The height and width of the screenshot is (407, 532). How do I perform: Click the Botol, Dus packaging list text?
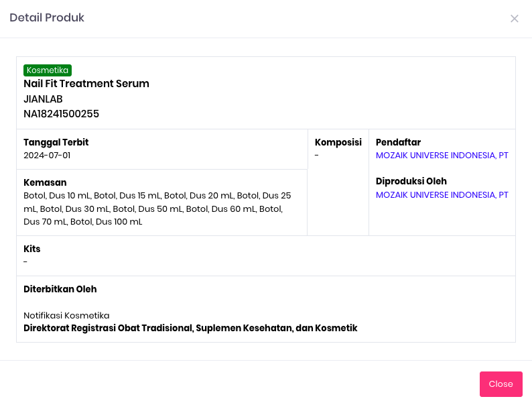(157, 209)
